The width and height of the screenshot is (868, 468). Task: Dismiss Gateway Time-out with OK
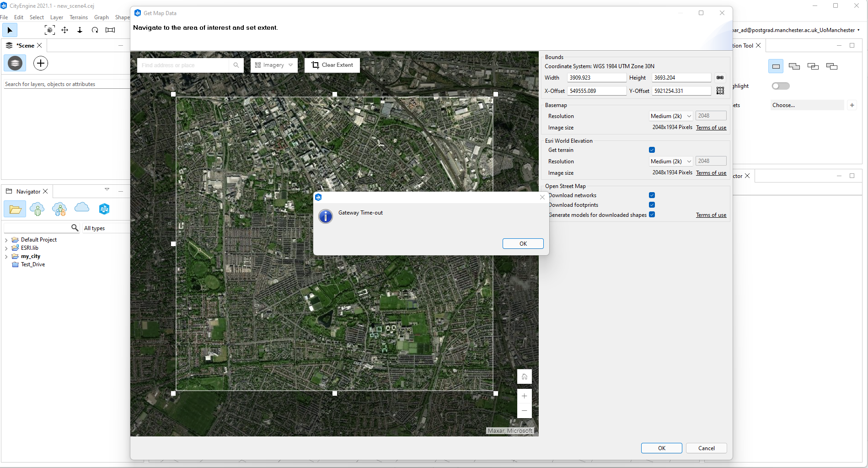pyautogui.click(x=523, y=244)
